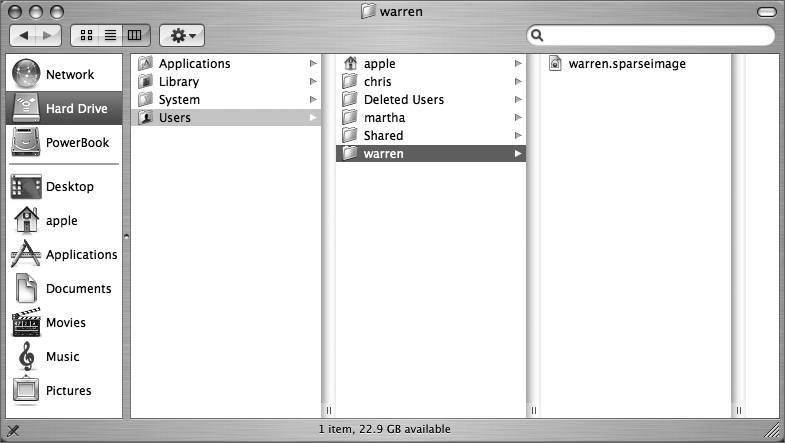
Task: Open Desktop icon in sidebar
Action: coord(26,186)
